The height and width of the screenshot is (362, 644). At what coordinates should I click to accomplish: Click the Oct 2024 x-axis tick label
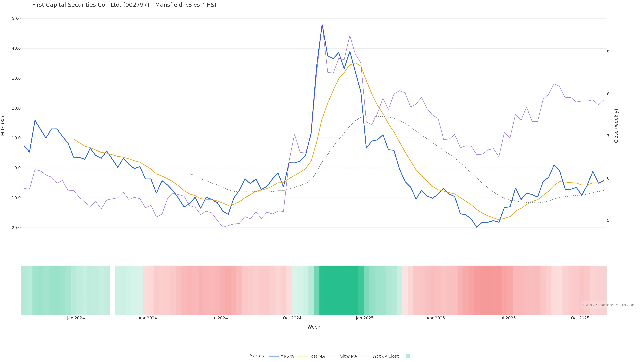click(292, 318)
